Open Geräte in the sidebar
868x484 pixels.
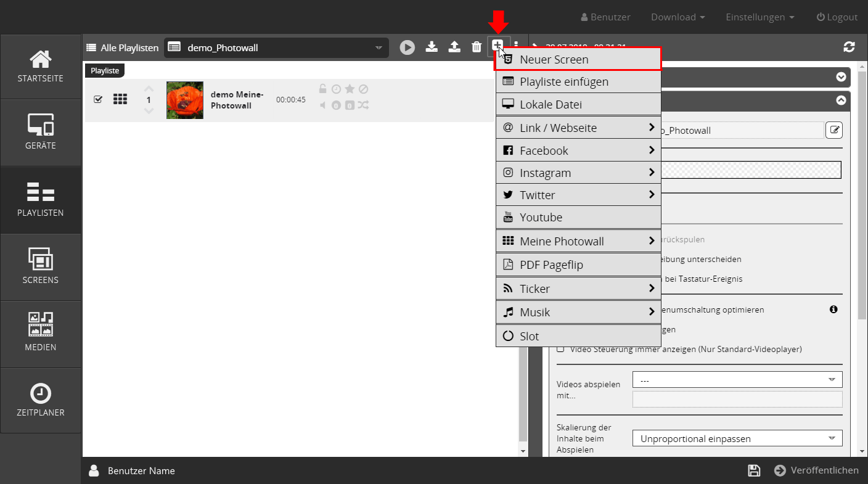[41, 133]
